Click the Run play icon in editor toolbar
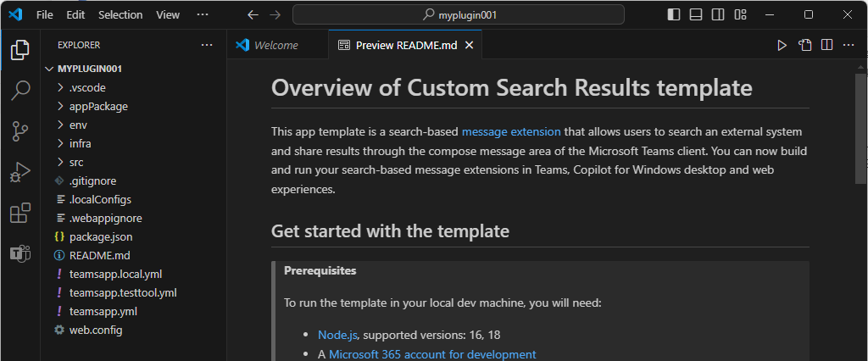Viewport: 868px width, 361px height. tap(782, 46)
